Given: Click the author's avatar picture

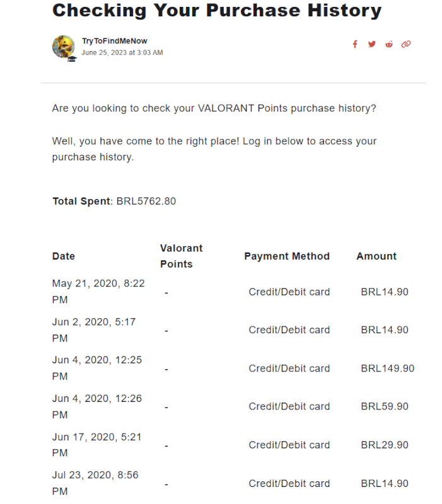Looking at the screenshot, I should tap(62, 46).
